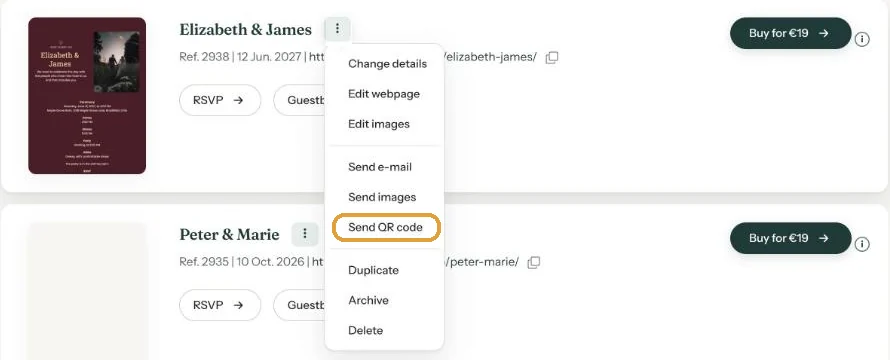Image resolution: width=890 pixels, height=360 pixels.
Task: Click the info icon next to Elizabeth & James Buy button
Action: [862, 40]
